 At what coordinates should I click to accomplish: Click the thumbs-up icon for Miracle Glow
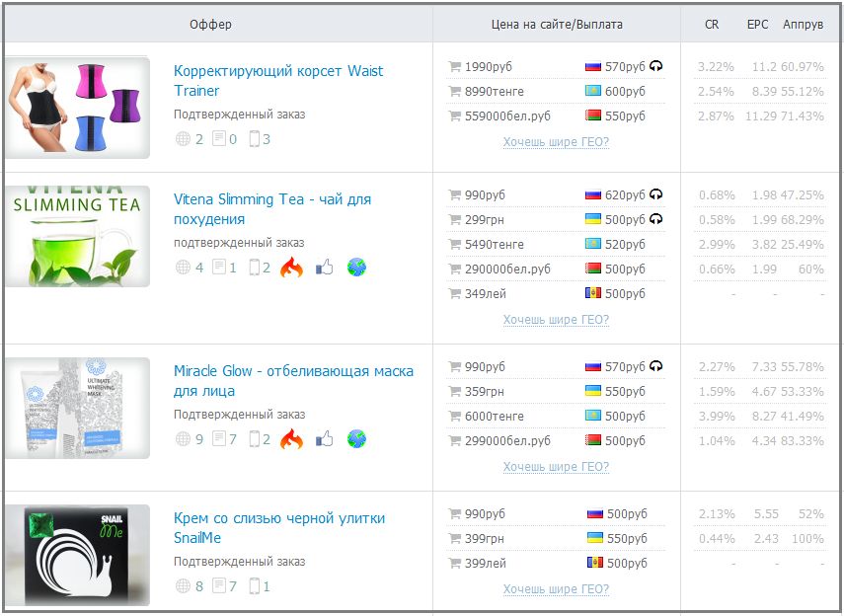tap(324, 439)
